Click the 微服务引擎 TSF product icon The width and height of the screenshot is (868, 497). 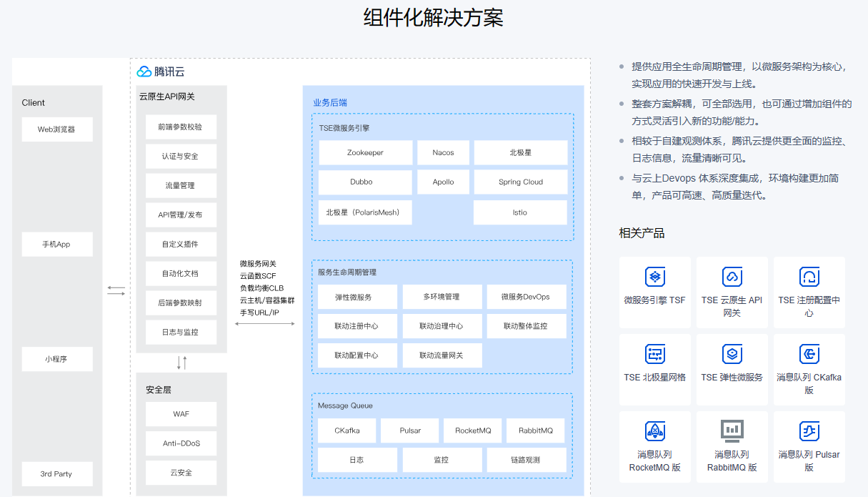pos(655,277)
